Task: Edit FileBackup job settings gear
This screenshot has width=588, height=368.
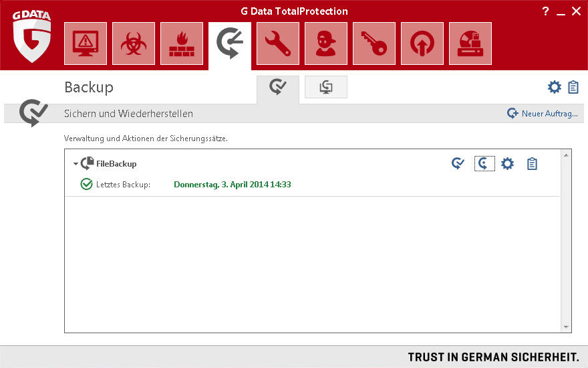Action: pyautogui.click(x=507, y=163)
